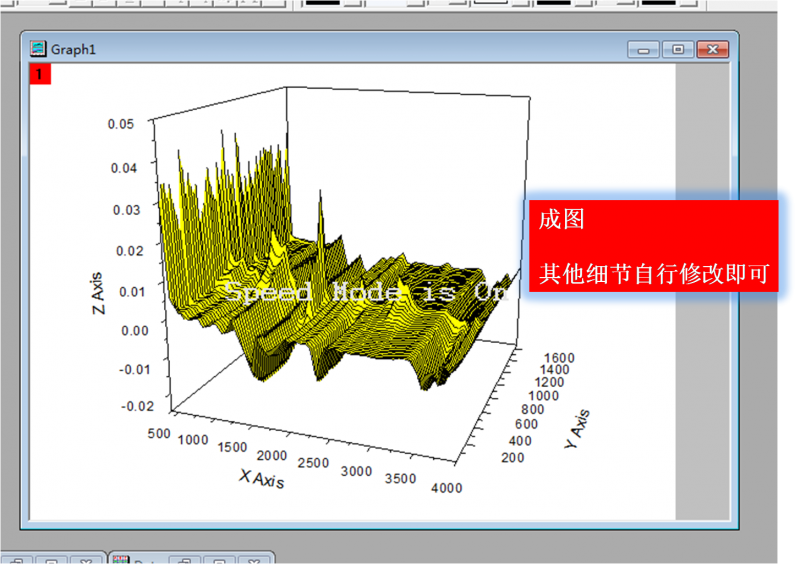Click the -0.02 Z-axis tick label
The height and width of the screenshot is (564, 800).
tap(137, 406)
